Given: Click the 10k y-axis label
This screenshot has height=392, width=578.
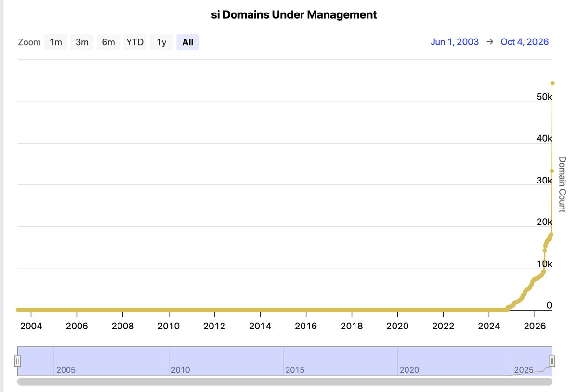Looking at the screenshot, I should click(544, 264).
